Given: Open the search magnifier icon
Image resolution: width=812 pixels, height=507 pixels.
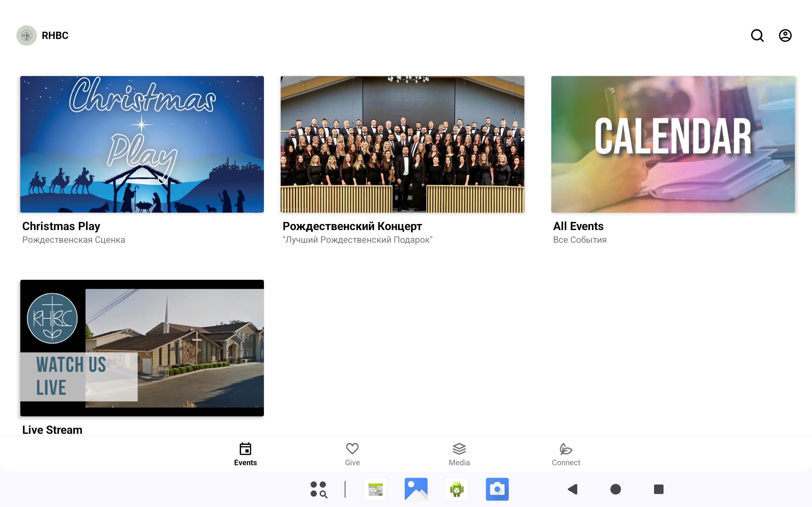Looking at the screenshot, I should [x=757, y=35].
